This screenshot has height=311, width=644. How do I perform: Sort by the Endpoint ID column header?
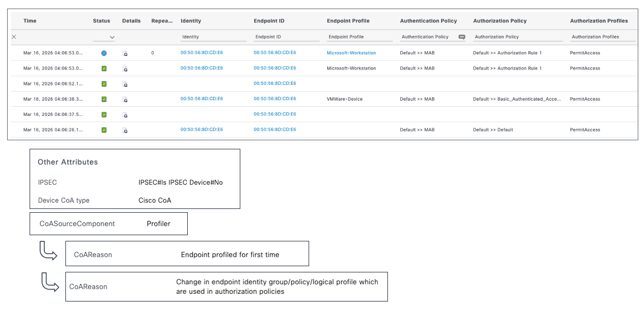pos(269,21)
